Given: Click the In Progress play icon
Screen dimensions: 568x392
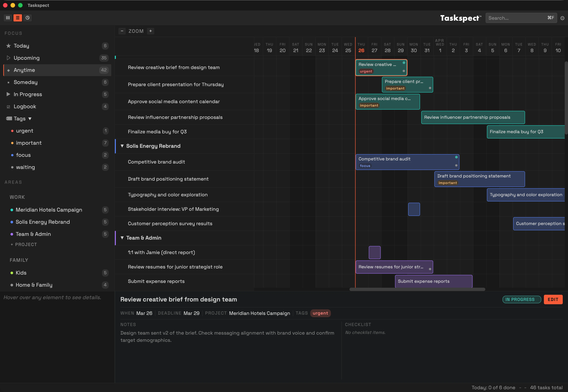Looking at the screenshot, I should coord(8,94).
